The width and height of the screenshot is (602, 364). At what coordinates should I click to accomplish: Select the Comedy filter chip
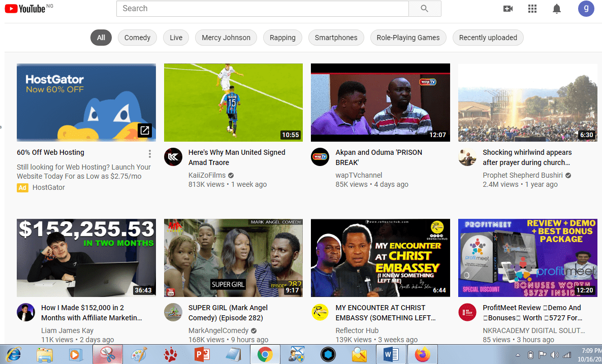click(138, 38)
